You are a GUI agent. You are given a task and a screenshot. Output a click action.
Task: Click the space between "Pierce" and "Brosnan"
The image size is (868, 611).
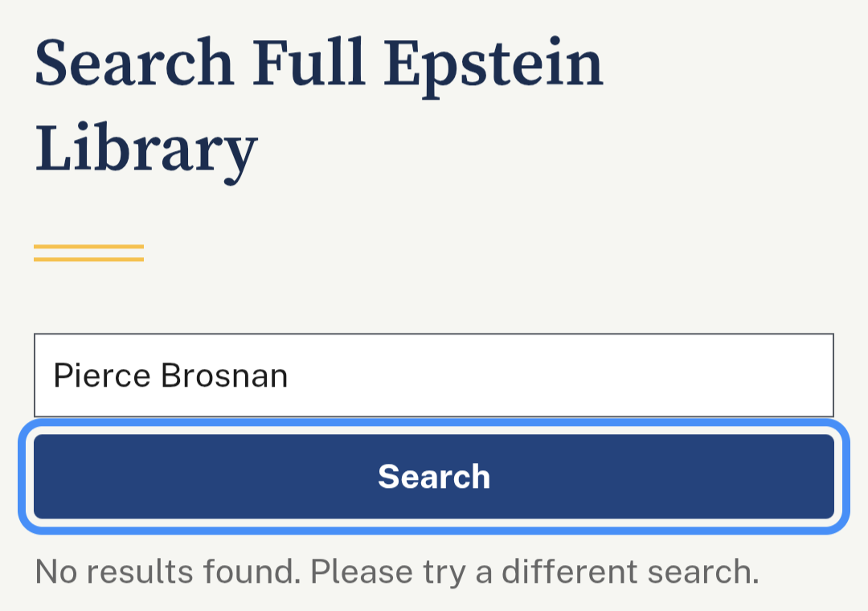pos(155,375)
